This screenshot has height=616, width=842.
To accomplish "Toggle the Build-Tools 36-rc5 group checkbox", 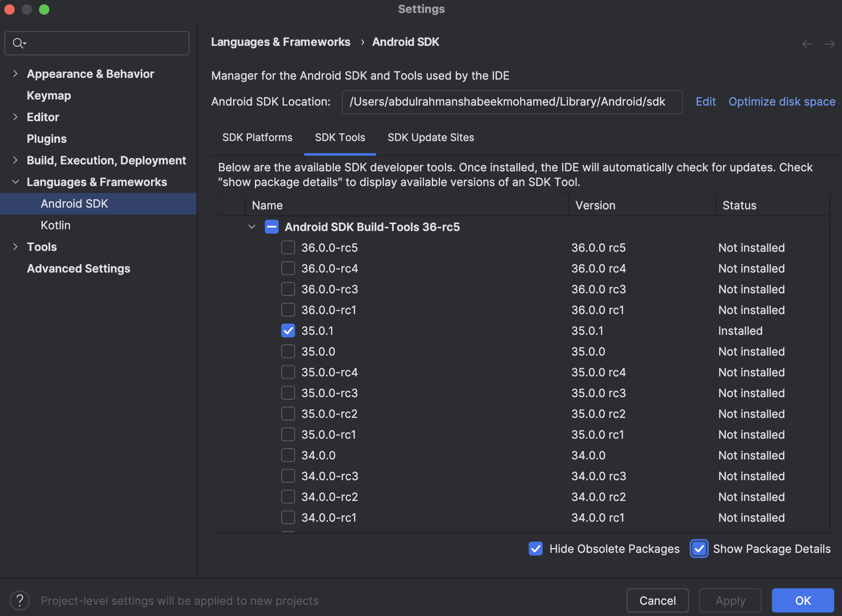I will pyautogui.click(x=272, y=227).
